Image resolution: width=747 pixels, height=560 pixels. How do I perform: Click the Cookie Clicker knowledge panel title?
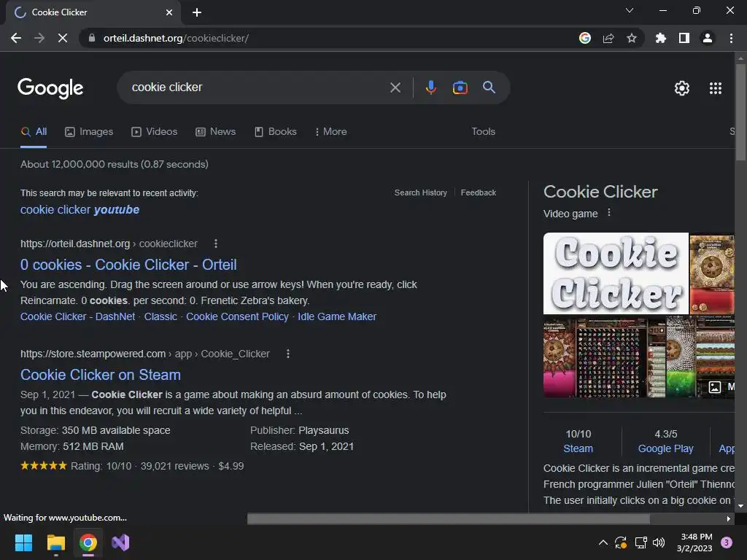coord(600,192)
